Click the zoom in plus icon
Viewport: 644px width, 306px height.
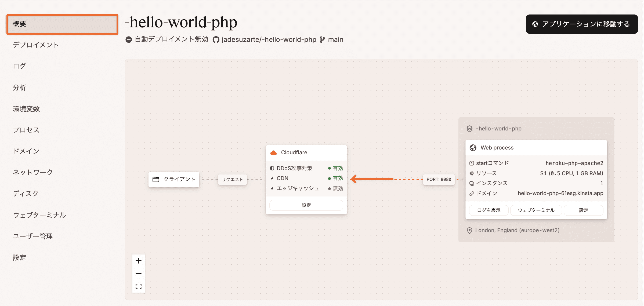(139, 261)
